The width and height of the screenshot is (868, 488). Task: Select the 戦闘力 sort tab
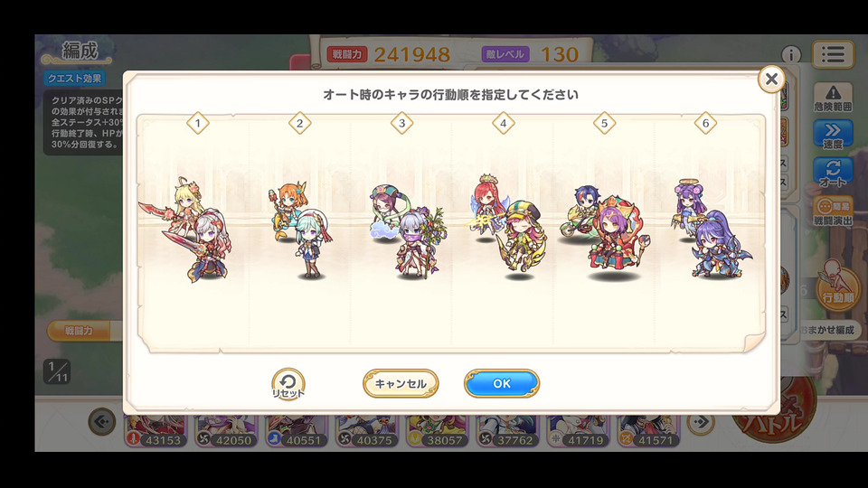click(80, 331)
